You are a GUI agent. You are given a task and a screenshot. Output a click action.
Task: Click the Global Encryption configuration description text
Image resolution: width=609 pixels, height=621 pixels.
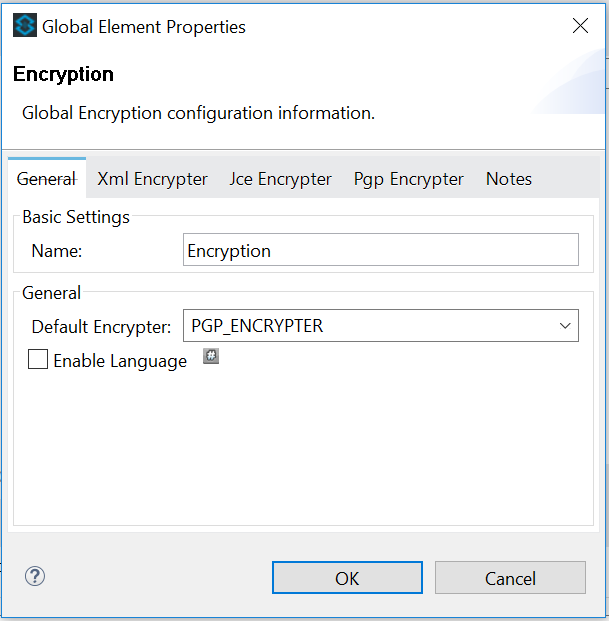click(x=198, y=113)
